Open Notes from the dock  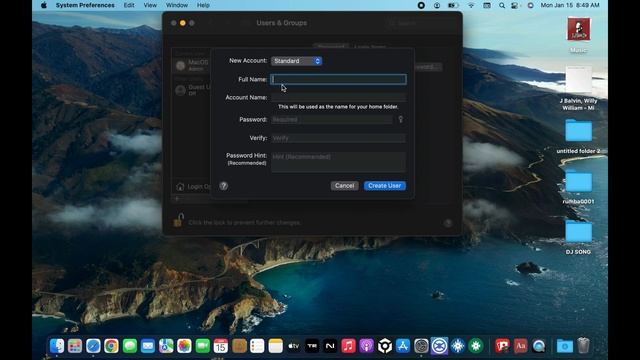click(x=276, y=346)
